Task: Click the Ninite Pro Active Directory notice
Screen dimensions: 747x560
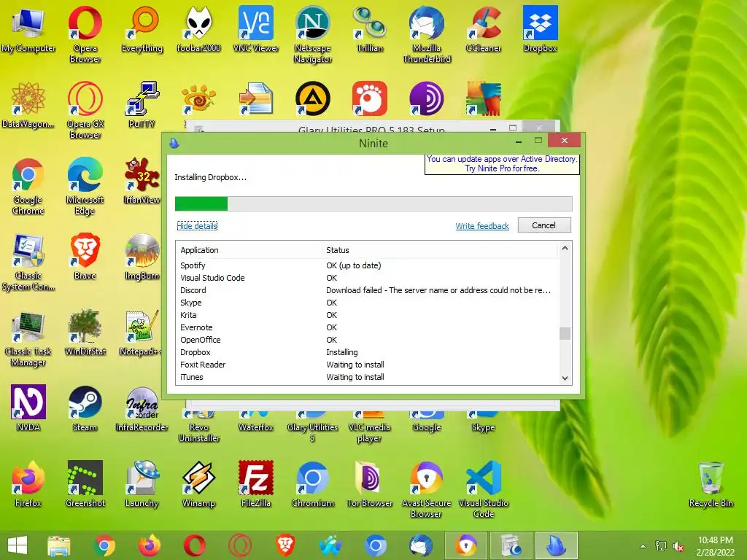Action: (502, 164)
